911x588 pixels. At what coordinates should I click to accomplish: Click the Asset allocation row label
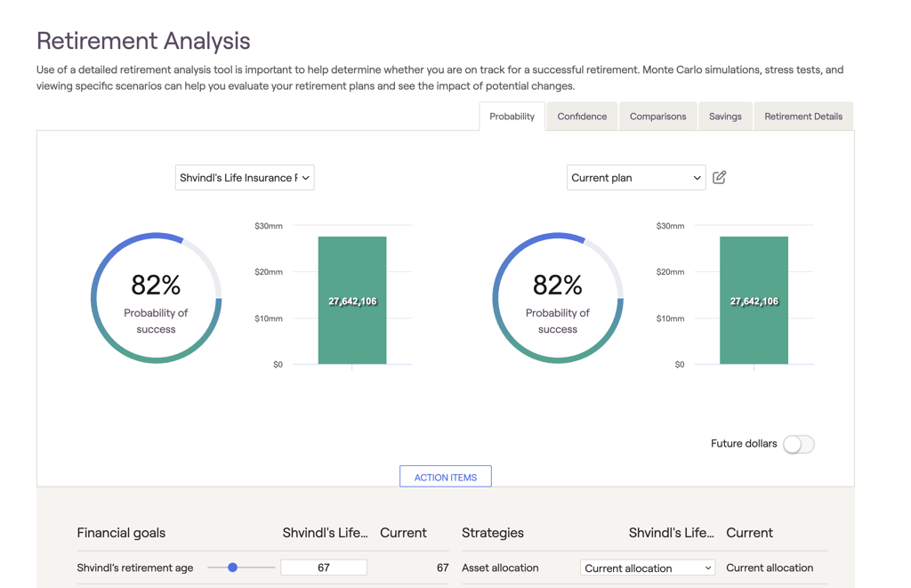coord(500,568)
